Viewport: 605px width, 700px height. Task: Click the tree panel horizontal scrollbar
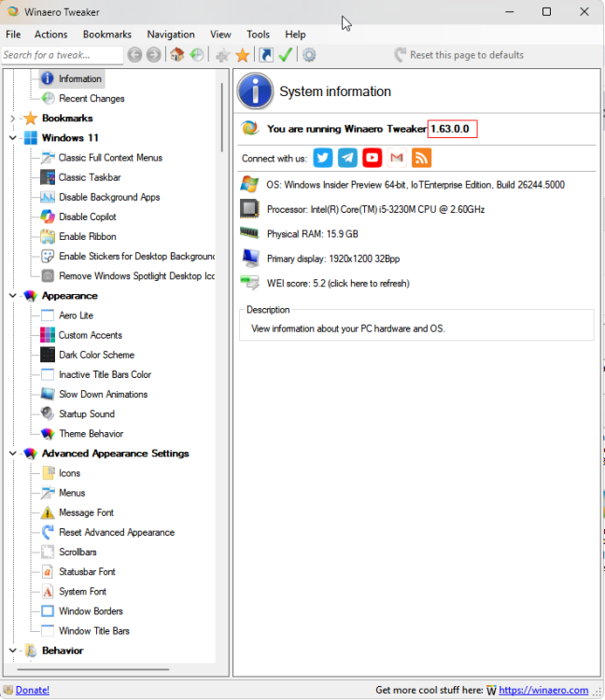pos(92,669)
